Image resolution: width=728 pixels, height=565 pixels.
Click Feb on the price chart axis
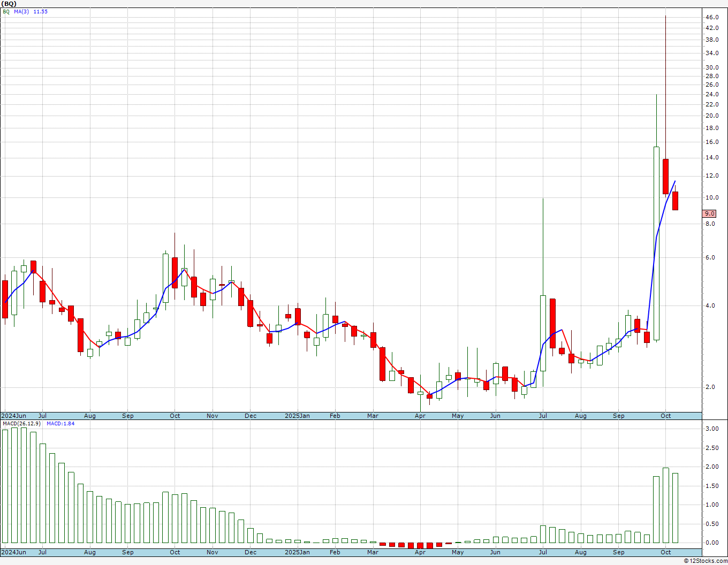click(x=335, y=416)
